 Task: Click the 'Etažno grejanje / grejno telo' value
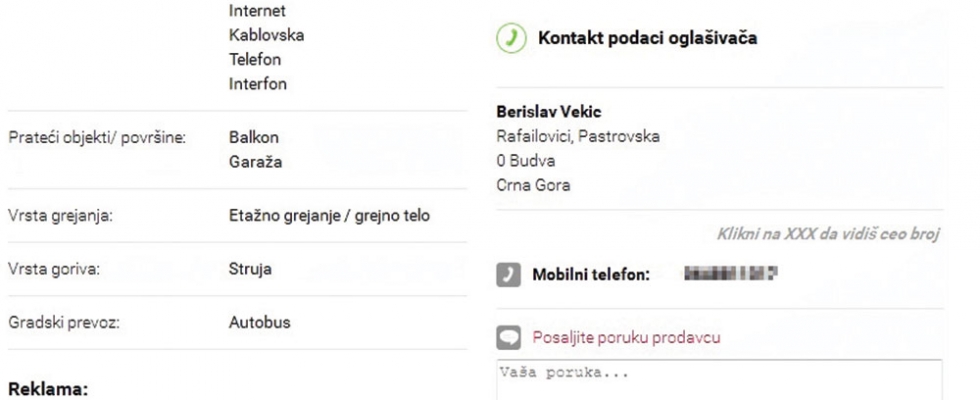329,215
